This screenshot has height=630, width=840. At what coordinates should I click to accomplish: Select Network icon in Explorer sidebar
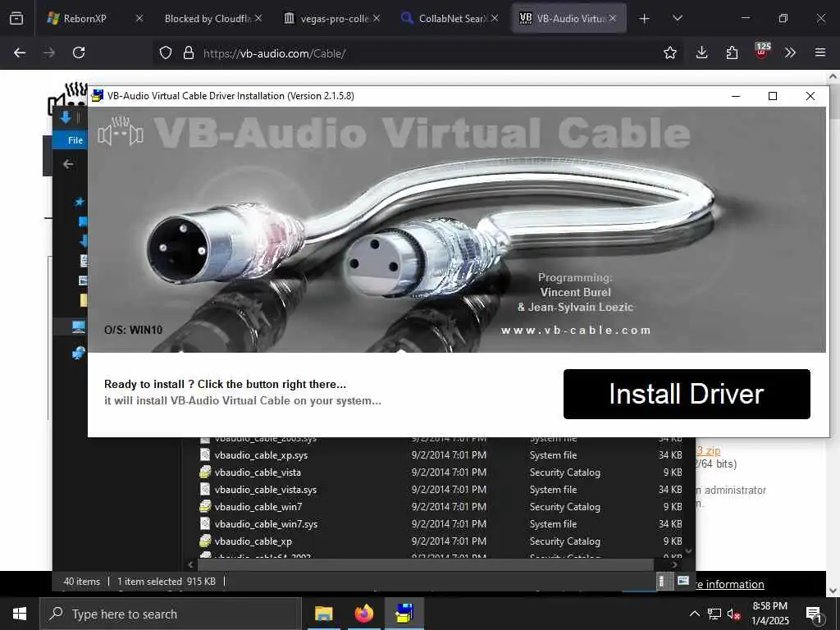tap(78, 353)
